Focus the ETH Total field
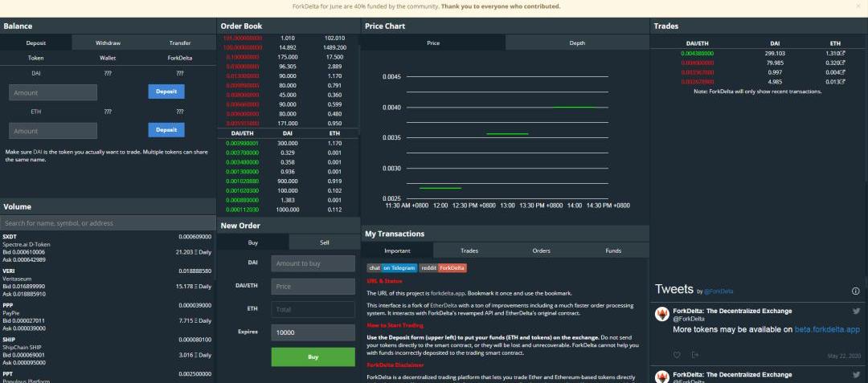Screen dimensions: 868x383 point(313,309)
